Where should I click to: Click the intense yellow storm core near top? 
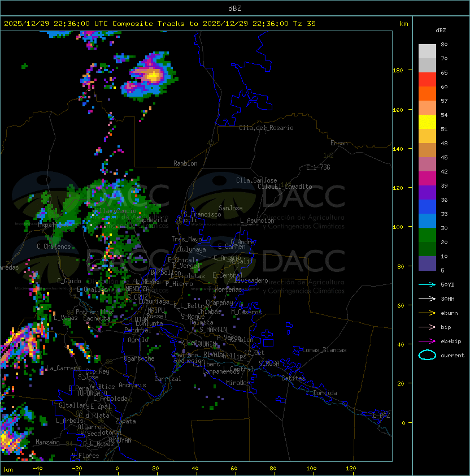pyautogui.click(x=154, y=75)
